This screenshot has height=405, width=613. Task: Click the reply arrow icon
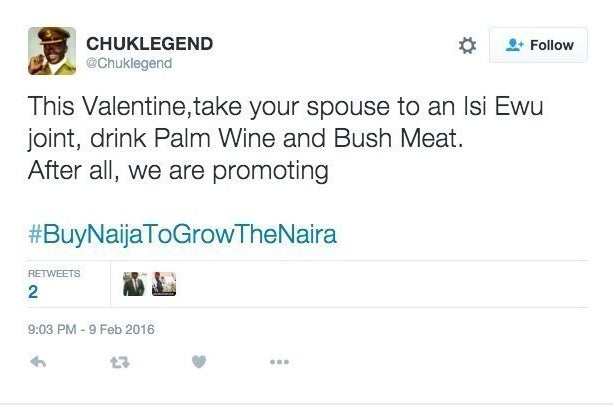[38, 362]
